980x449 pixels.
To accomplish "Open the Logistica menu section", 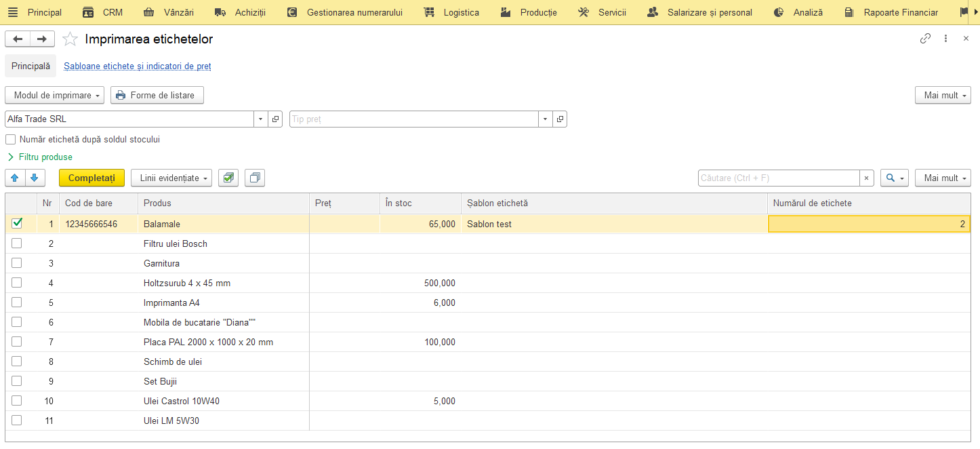I will pos(451,12).
